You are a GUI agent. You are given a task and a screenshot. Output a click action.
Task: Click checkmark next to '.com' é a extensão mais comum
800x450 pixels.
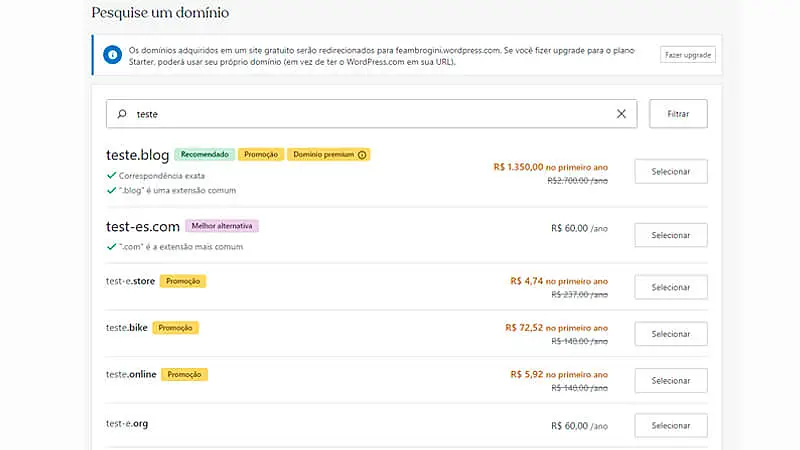tap(111, 247)
